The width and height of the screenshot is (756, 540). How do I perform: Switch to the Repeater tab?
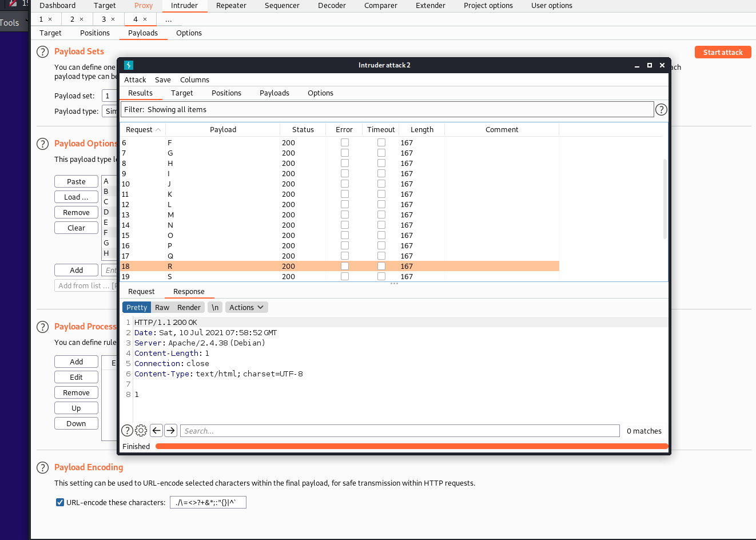pyautogui.click(x=231, y=6)
